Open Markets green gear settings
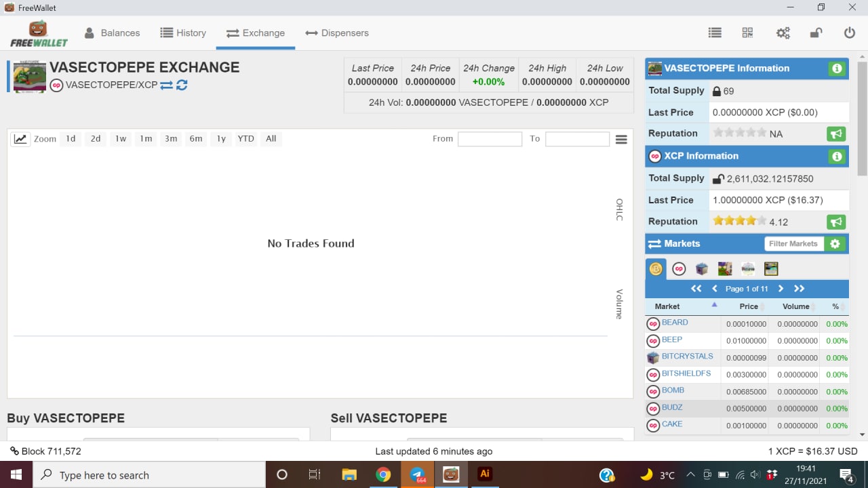868x488 pixels. 835,244
